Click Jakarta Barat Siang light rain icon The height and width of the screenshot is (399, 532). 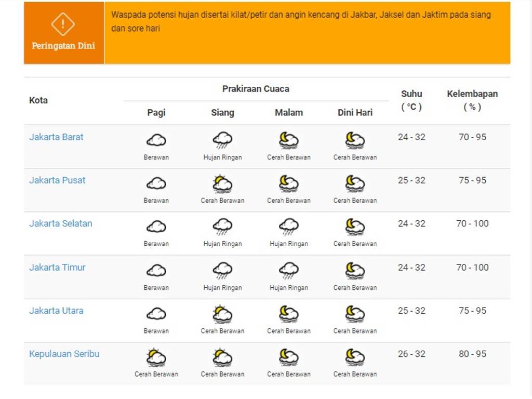222,140
